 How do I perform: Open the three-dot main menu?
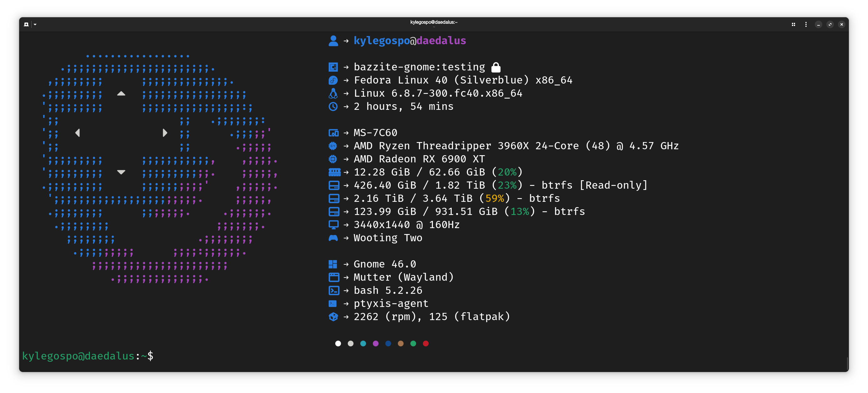(x=806, y=24)
